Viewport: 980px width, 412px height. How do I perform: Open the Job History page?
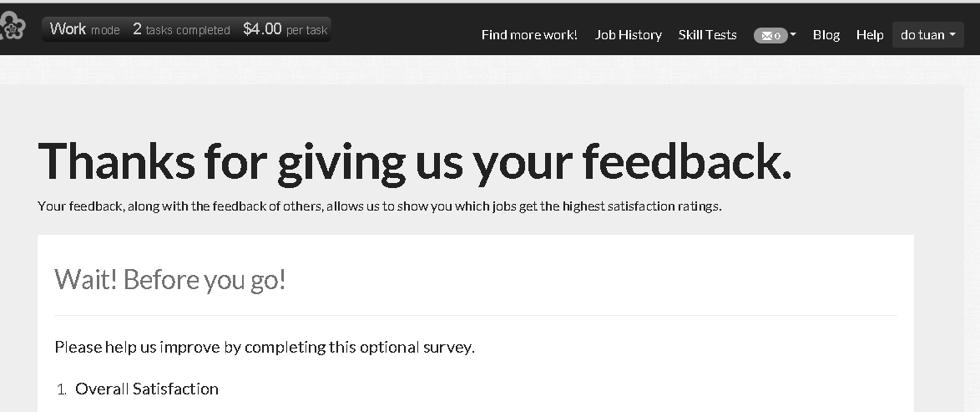[628, 35]
